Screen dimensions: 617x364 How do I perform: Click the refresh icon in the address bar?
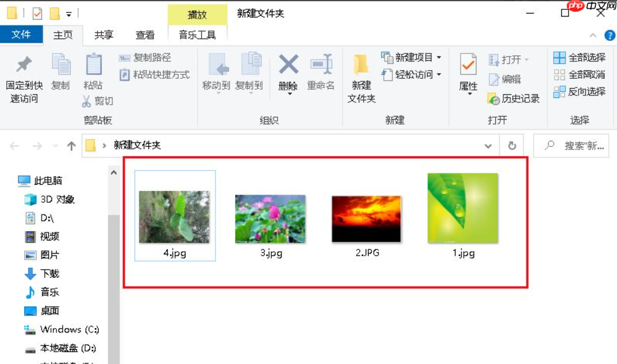[x=510, y=146]
